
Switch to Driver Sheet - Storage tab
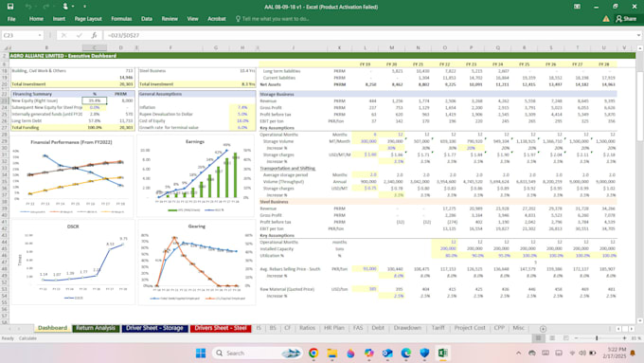[x=154, y=328]
